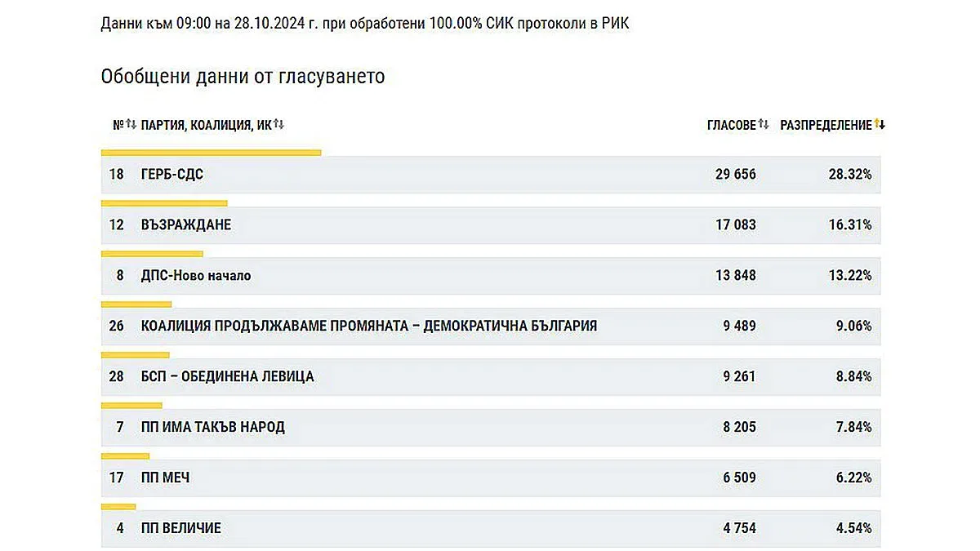
Task: Sort by the ГЛАСОВЕ column sort icon
Action: [764, 125]
